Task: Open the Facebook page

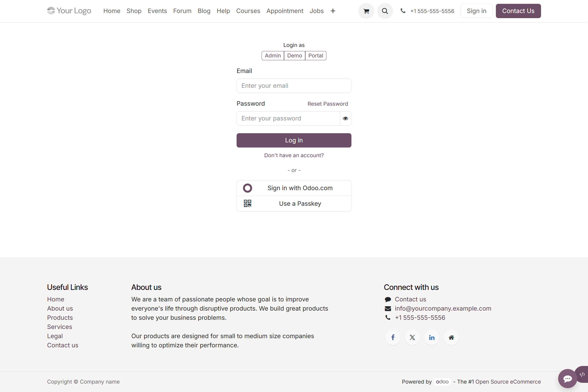Action: pos(393,337)
